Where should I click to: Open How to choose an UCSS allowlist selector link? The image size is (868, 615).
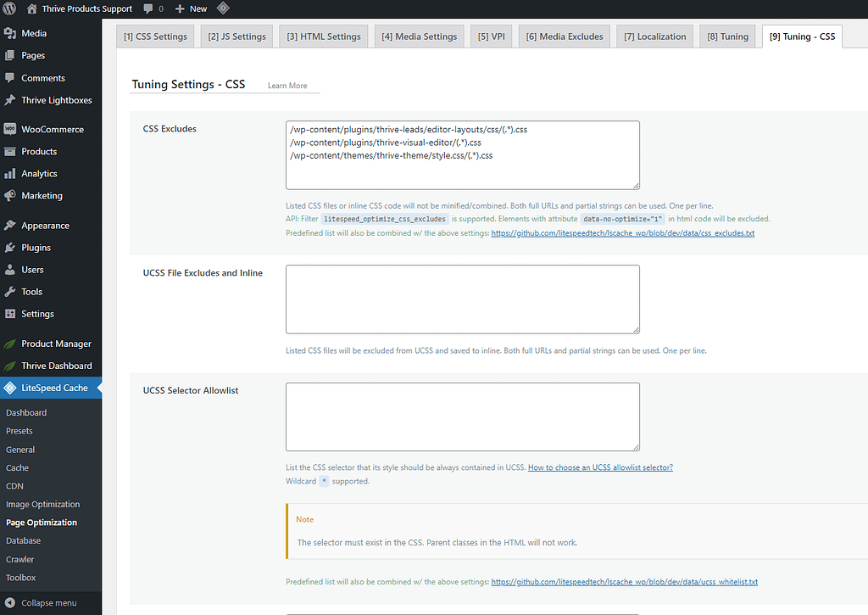[601, 467]
